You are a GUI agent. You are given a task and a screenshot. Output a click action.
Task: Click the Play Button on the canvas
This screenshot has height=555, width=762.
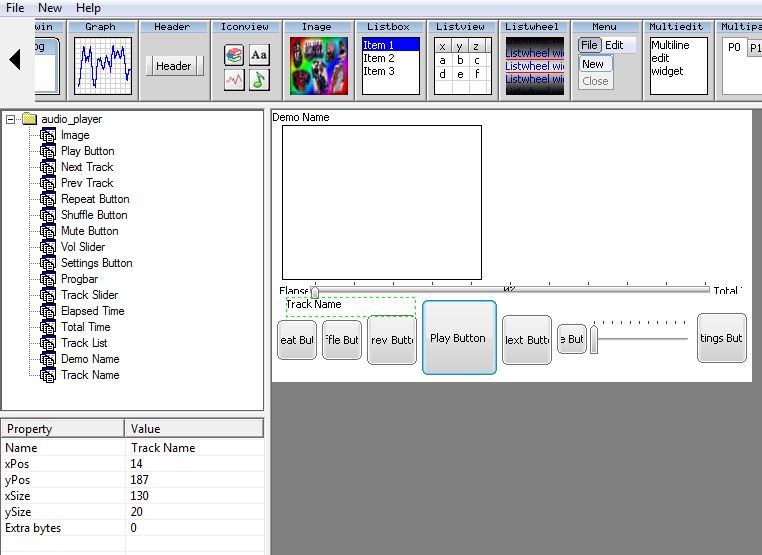pos(459,338)
